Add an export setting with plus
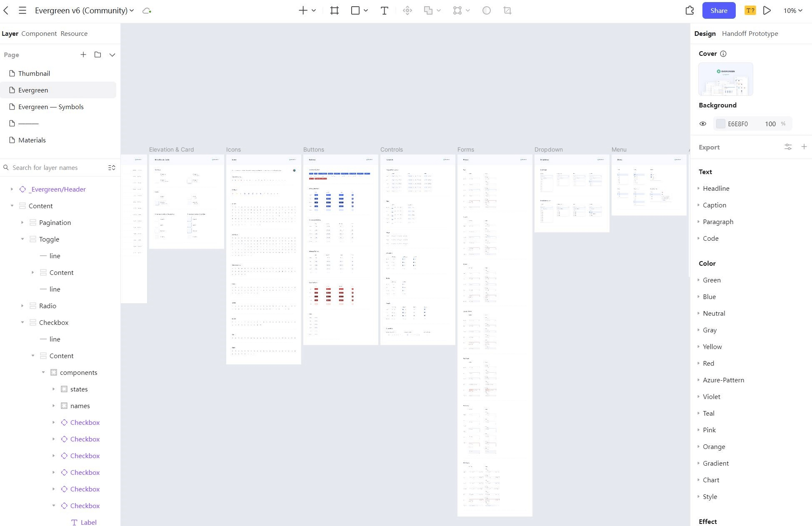Viewport: 812px width, 526px height. 804,147
